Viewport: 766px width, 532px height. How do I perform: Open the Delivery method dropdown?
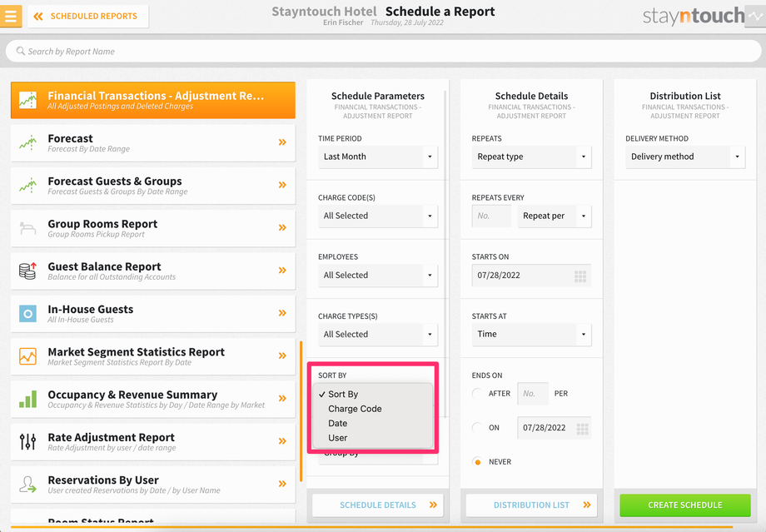click(685, 157)
